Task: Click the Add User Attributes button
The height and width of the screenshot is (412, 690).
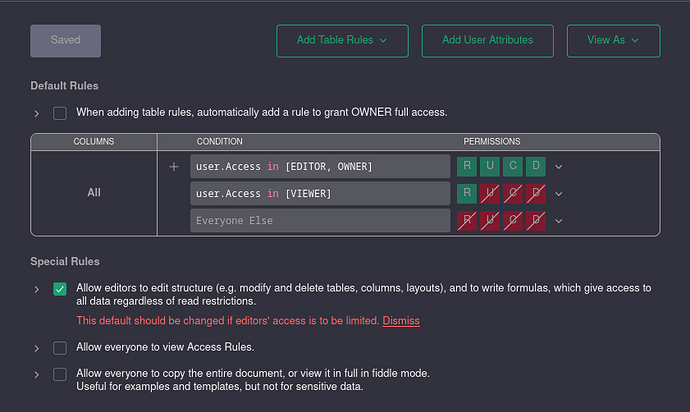Action: click(x=488, y=40)
